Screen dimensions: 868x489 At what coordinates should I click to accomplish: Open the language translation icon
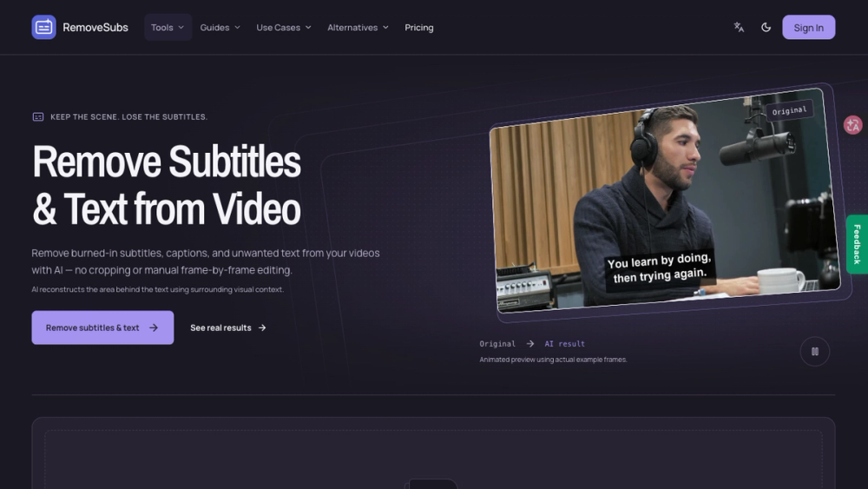[739, 27]
